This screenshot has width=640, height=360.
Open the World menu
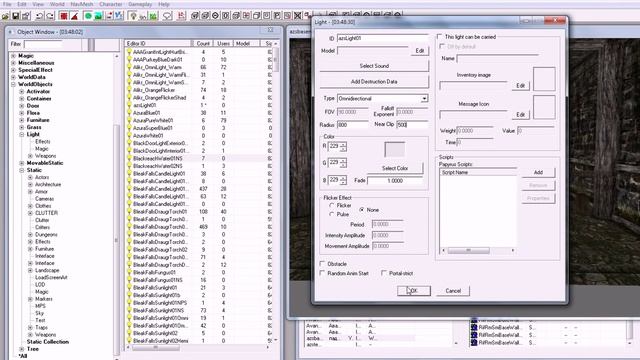[57, 4]
